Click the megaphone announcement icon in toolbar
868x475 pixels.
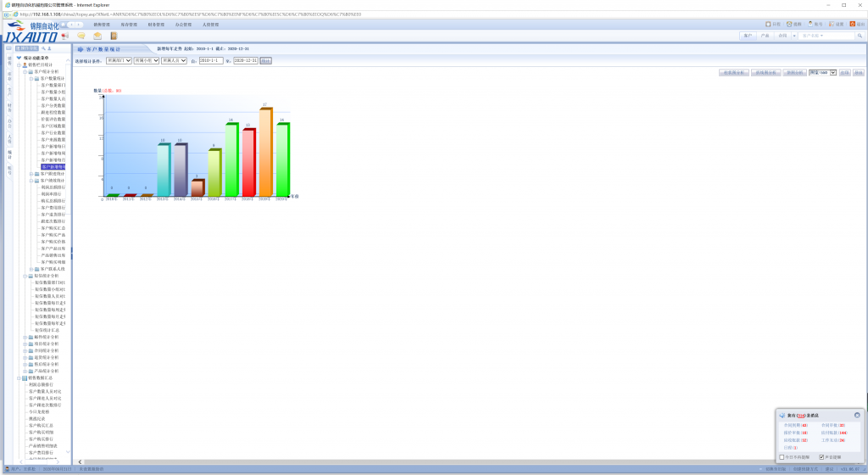point(65,36)
